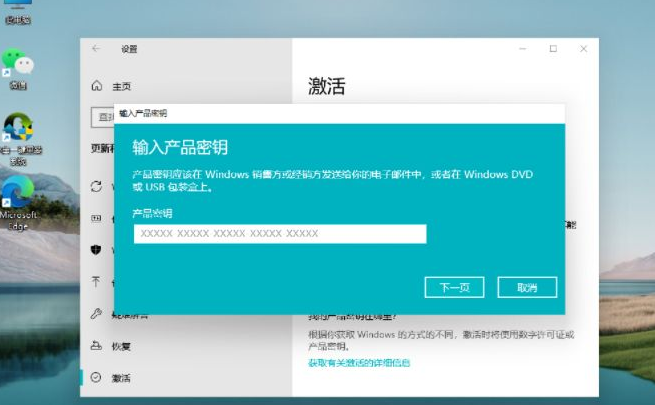Click the Windows Update refresh icon in sidebar
The height and width of the screenshot is (405, 655).
[97, 186]
